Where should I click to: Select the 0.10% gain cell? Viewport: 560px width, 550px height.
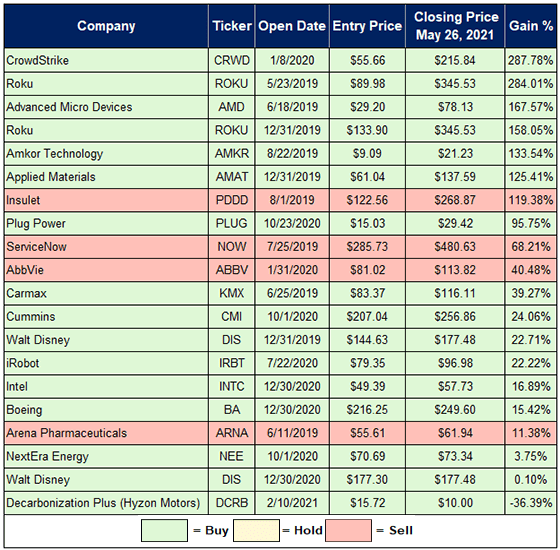531,480
